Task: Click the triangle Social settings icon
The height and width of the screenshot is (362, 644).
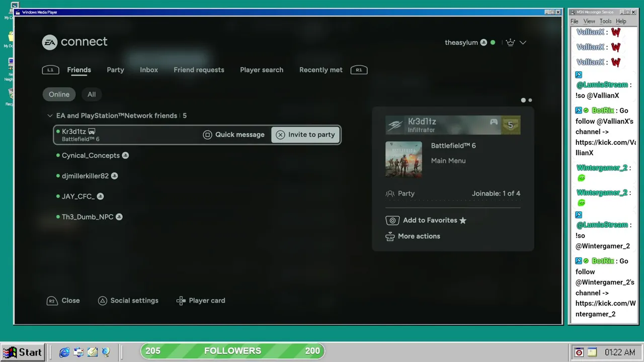Action: point(102,301)
